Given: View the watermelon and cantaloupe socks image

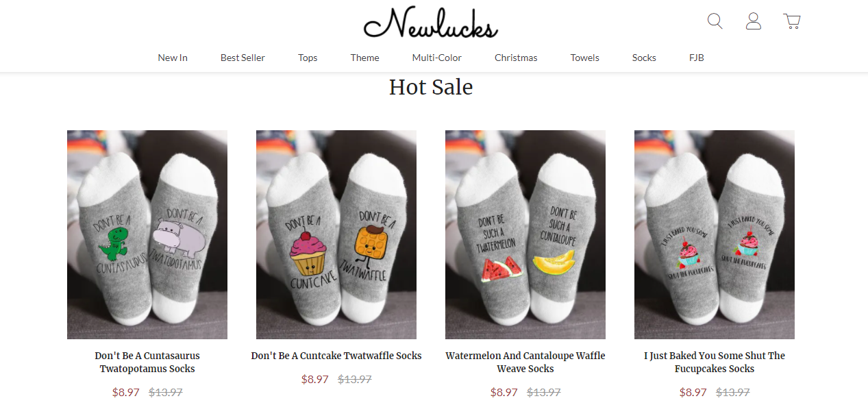Looking at the screenshot, I should (x=525, y=234).
